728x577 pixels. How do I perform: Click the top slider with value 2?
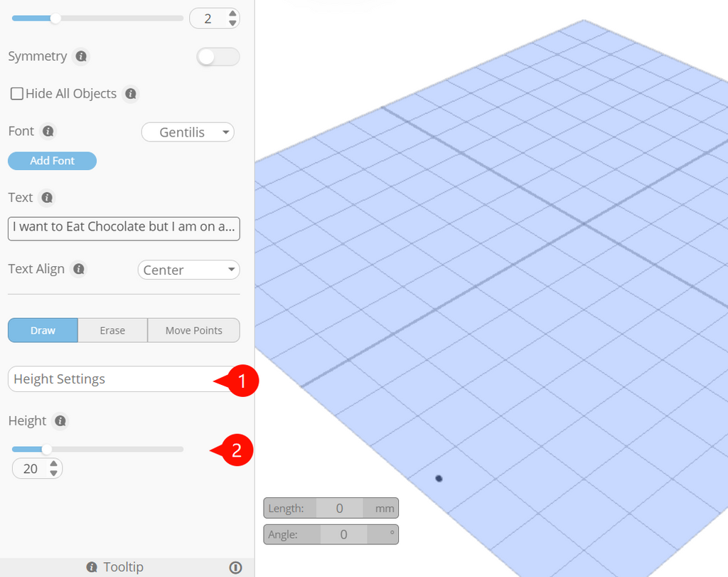pos(97,18)
